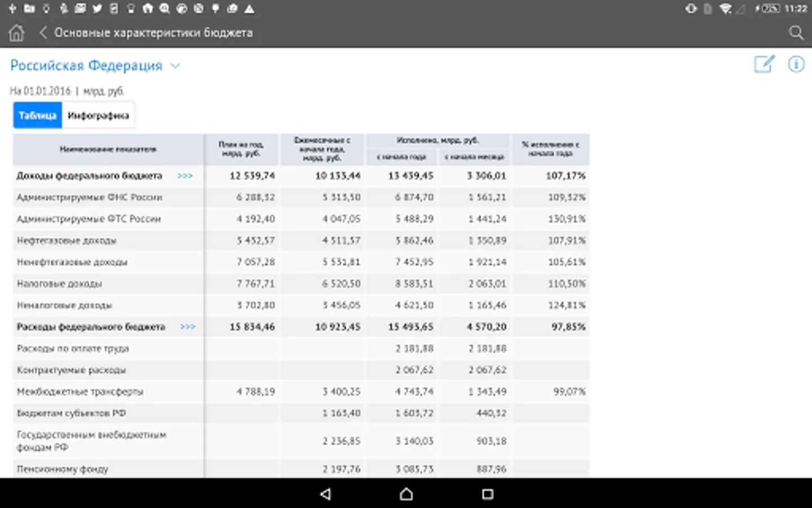Select the Неналоговые доходы row

click(x=301, y=305)
